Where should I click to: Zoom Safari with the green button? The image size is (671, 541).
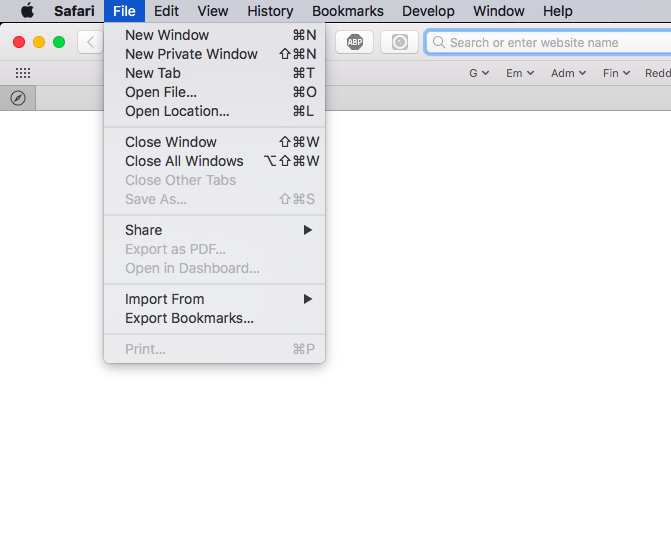point(59,42)
